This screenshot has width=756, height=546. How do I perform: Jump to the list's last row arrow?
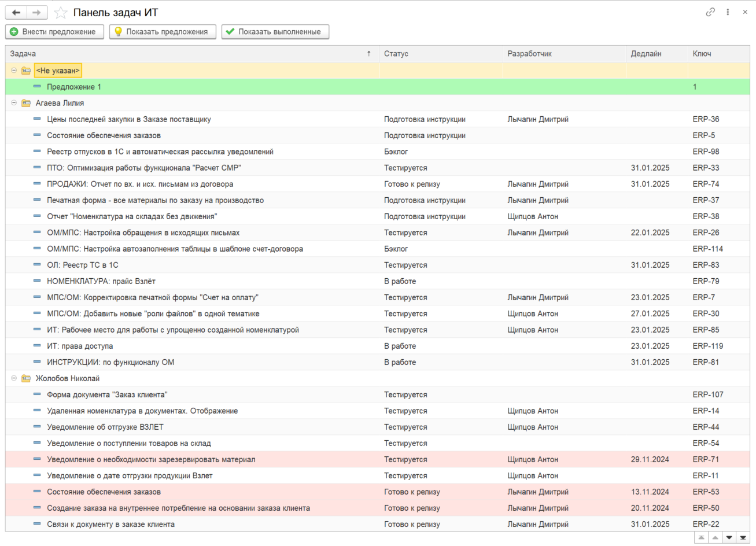[x=743, y=538]
